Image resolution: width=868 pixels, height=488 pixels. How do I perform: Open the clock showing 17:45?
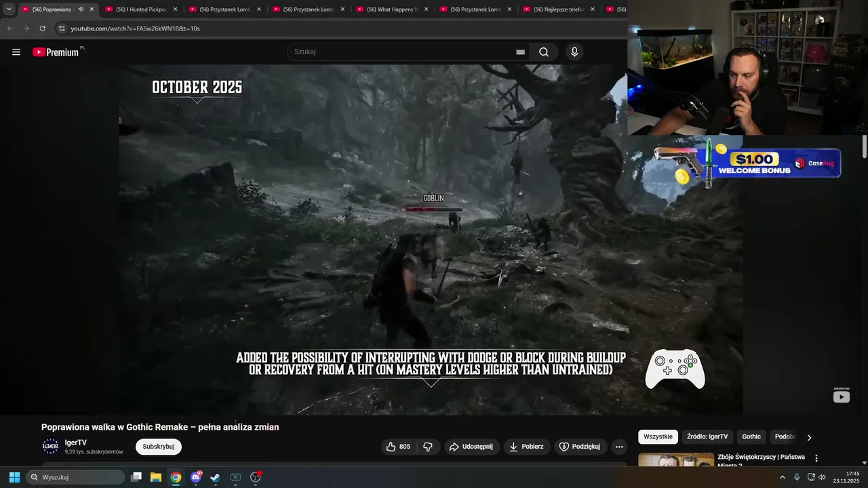[x=846, y=477]
